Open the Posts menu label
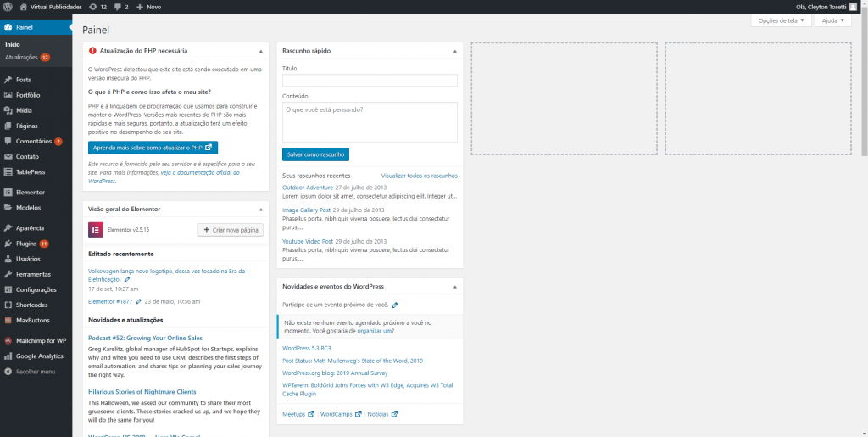 pyautogui.click(x=24, y=80)
